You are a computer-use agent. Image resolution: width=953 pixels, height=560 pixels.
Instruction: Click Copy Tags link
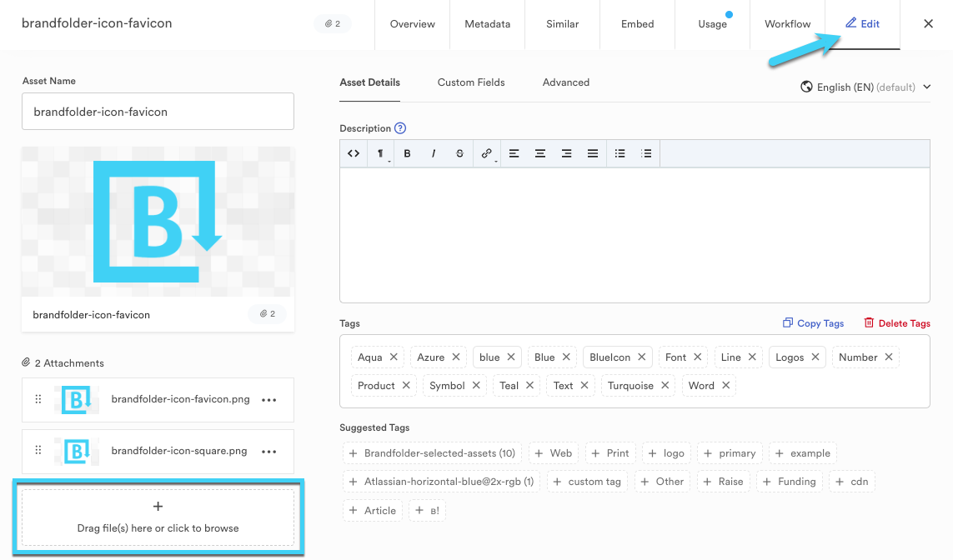[x=813, y=323]
